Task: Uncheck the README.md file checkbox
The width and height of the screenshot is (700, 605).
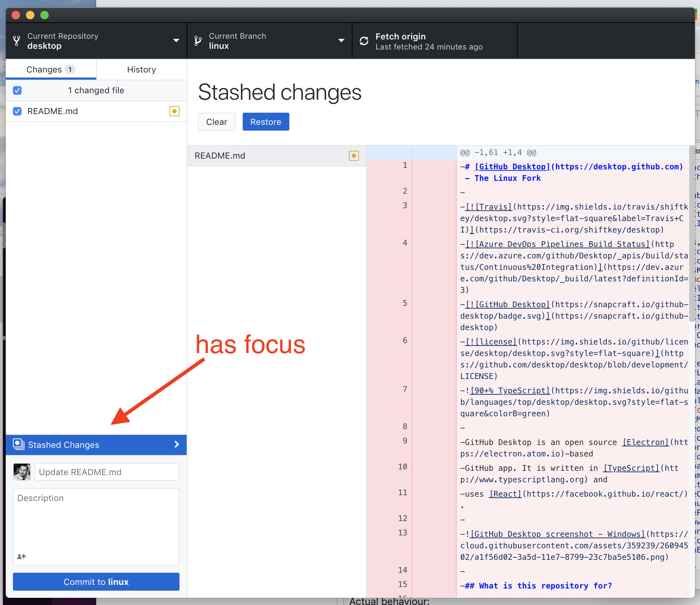Action: point(17,111)
